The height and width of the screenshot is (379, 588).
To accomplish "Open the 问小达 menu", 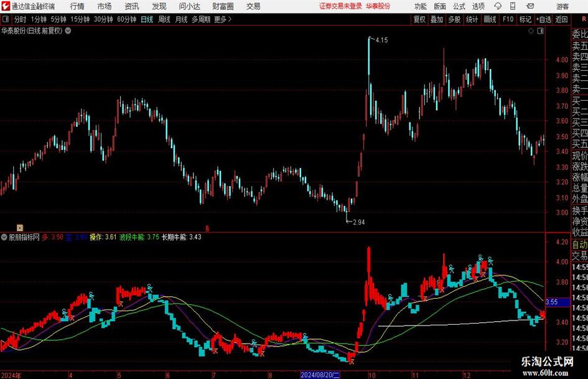I will pyautogui.click(x=189, y=6).
